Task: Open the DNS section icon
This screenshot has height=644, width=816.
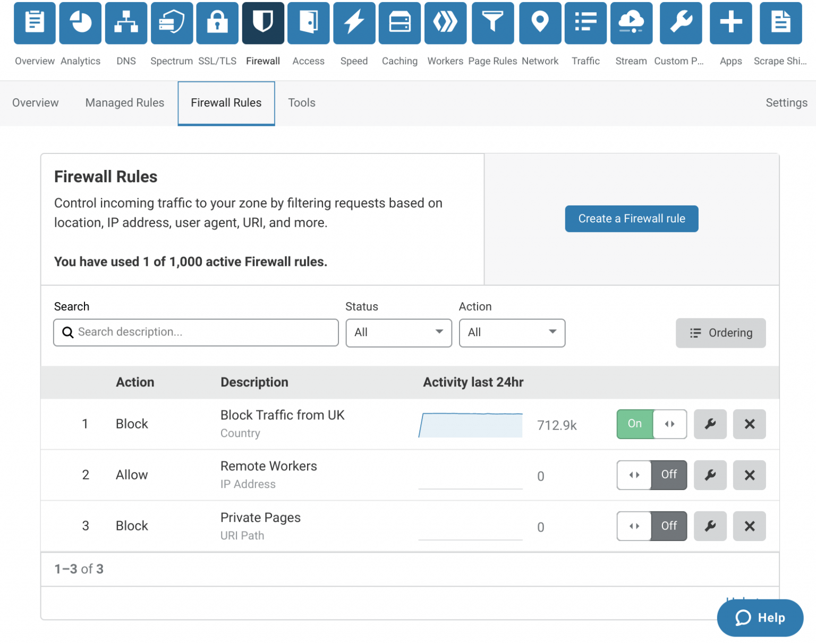Action: 126,23
